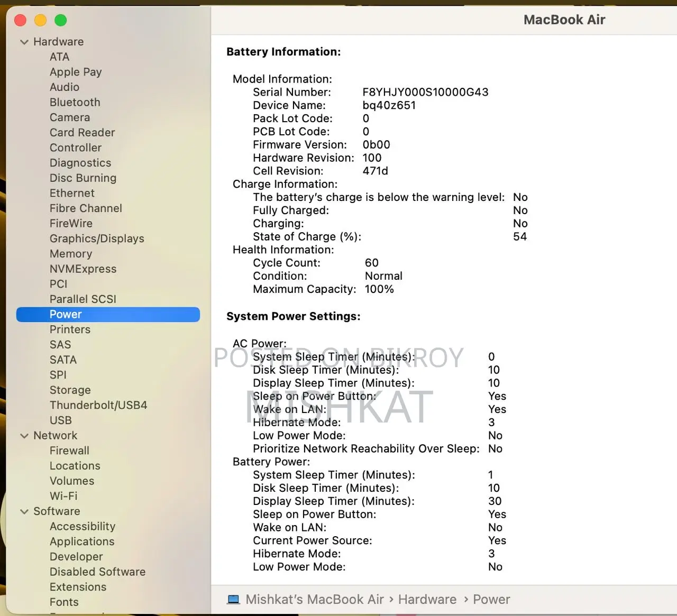Show NVMExpress details
The height and width of the screenshot is (616, 677).
tap(83, 269)
